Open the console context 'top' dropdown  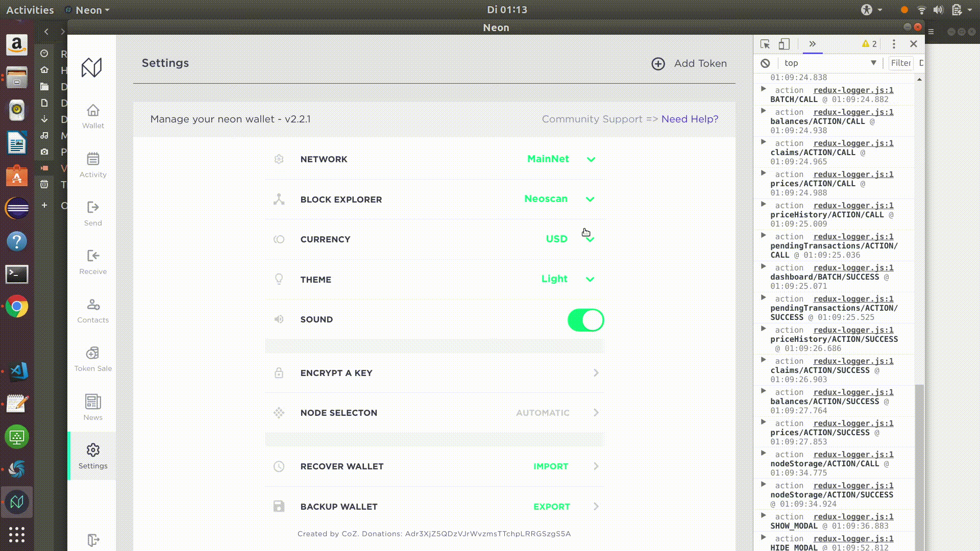(x=830, y=63)
